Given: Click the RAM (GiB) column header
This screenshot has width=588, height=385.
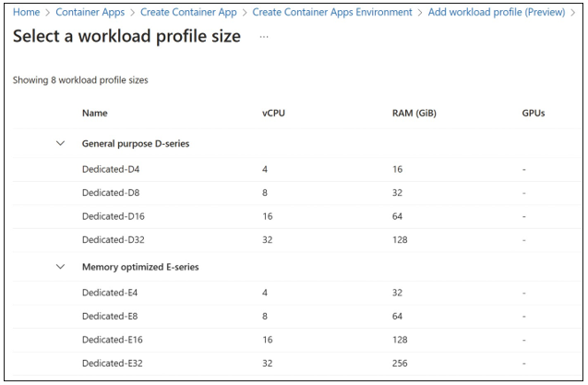Looking at the screenshot, I should (414, 113).
